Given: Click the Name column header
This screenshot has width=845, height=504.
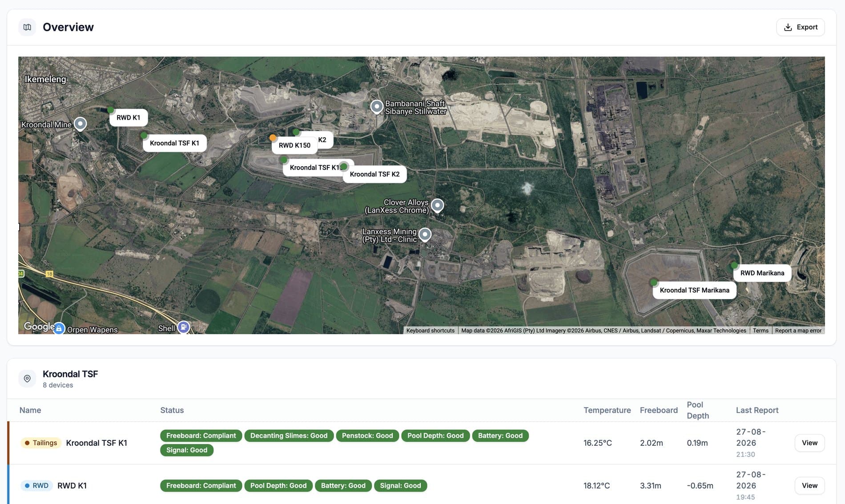Looking at the screenshot, I should coord(30,410).
